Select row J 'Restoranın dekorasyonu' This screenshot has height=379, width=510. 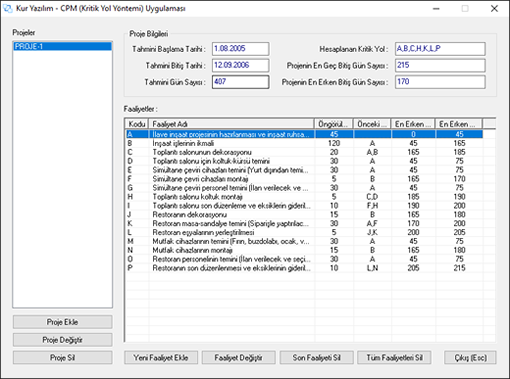coord(304,215)
